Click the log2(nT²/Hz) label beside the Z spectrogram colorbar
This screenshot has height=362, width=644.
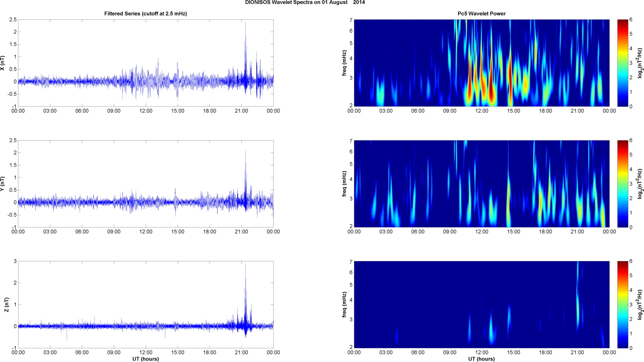tap(640, 305)
